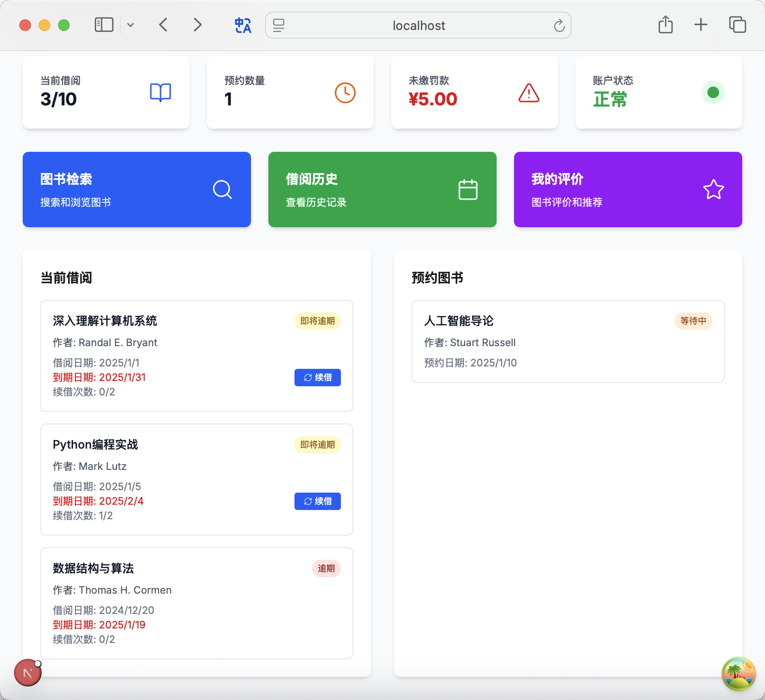Click the share icon in Safari toolbar
765x700 pixels.
665,25
